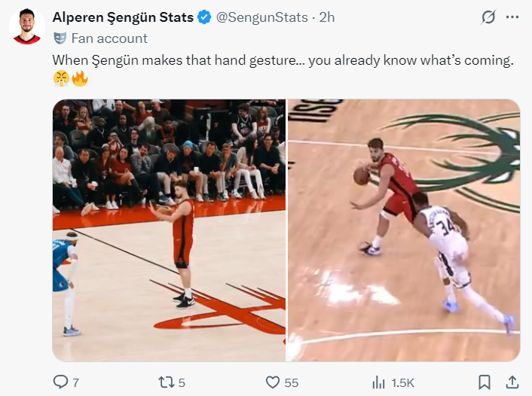Click the tweet text about hand gesture
532x396 pixels.
tap(283, 59)
